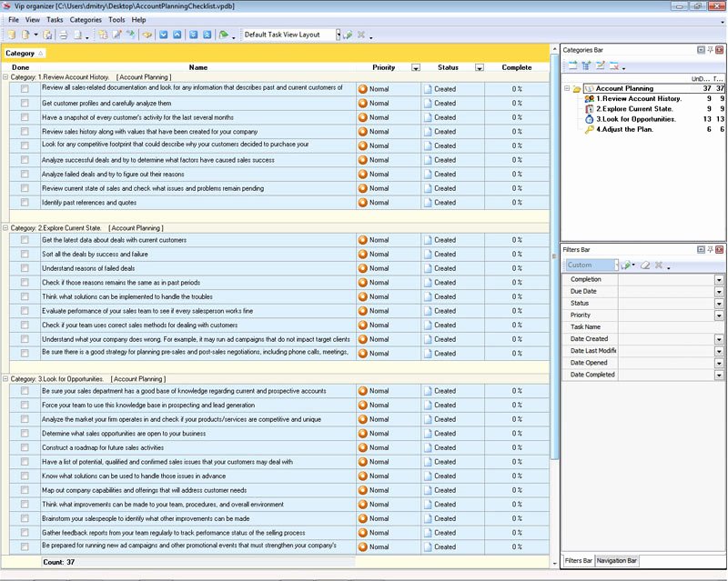Click the Delete Layout X icon in toolbar
728x581 pixels.
point(361,35)
